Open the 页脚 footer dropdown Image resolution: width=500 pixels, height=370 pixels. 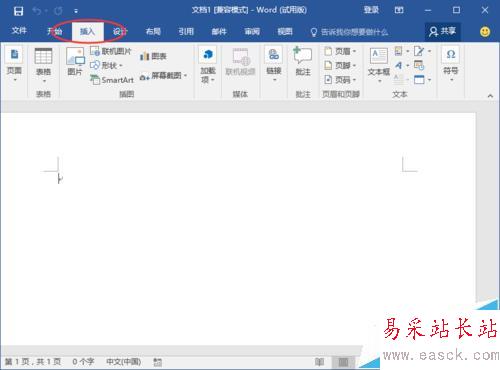[x=340, y=65]
